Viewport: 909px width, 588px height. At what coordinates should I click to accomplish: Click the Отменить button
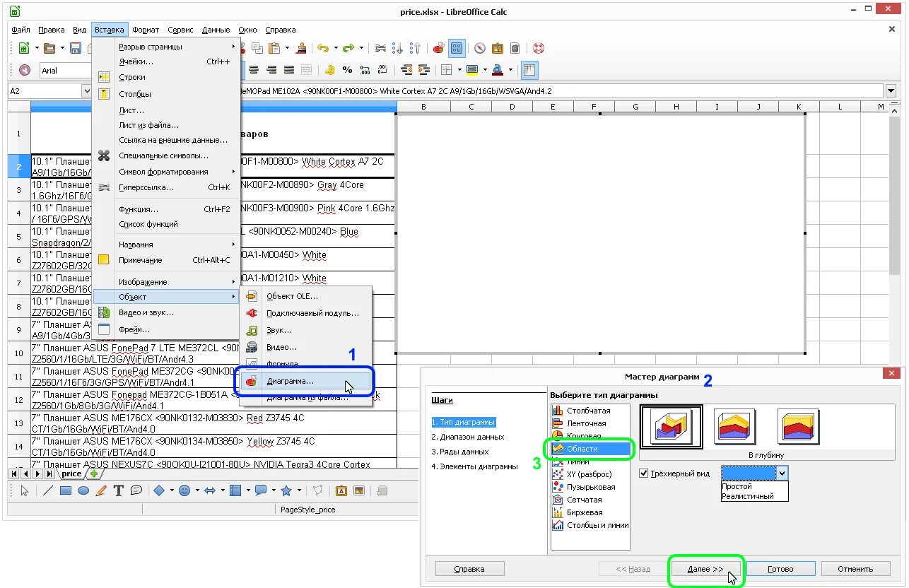(x=855, y=569)
